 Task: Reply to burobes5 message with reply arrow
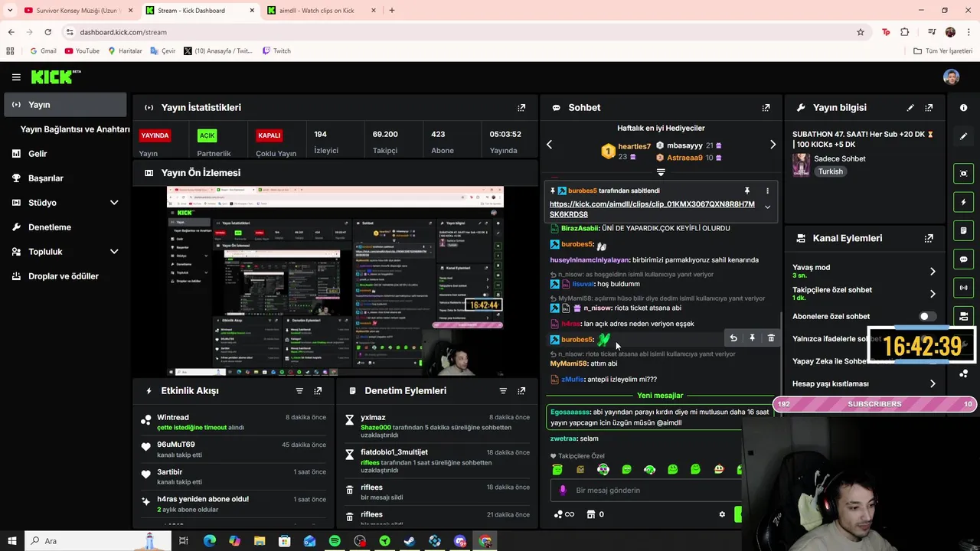pyautogui.click(x=733, y=338)
